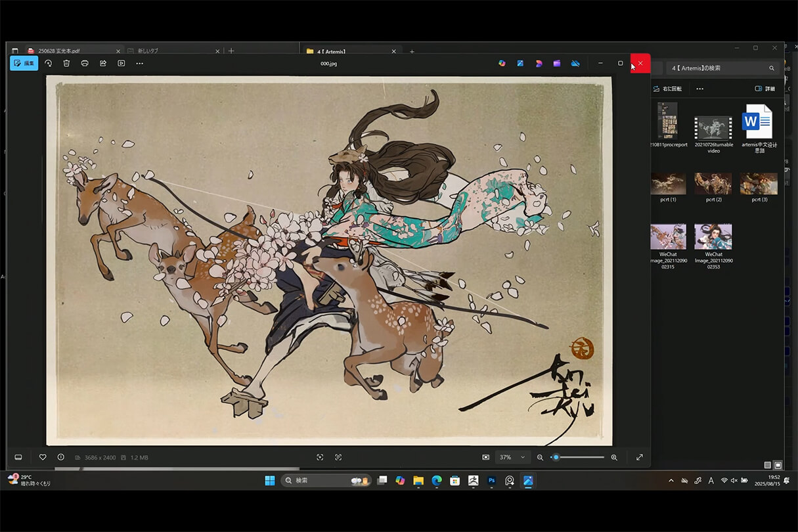Viewport: 798px width, 532px height.
Task: Click the 編集 (Edit) button in Photos
Action: (24, 63)
